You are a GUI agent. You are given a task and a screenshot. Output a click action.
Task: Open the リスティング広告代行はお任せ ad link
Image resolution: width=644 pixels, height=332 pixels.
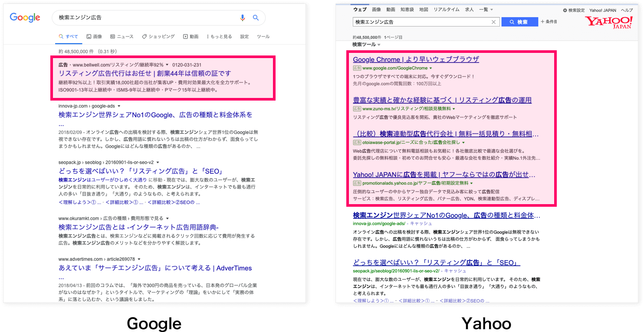click(145, 73)
